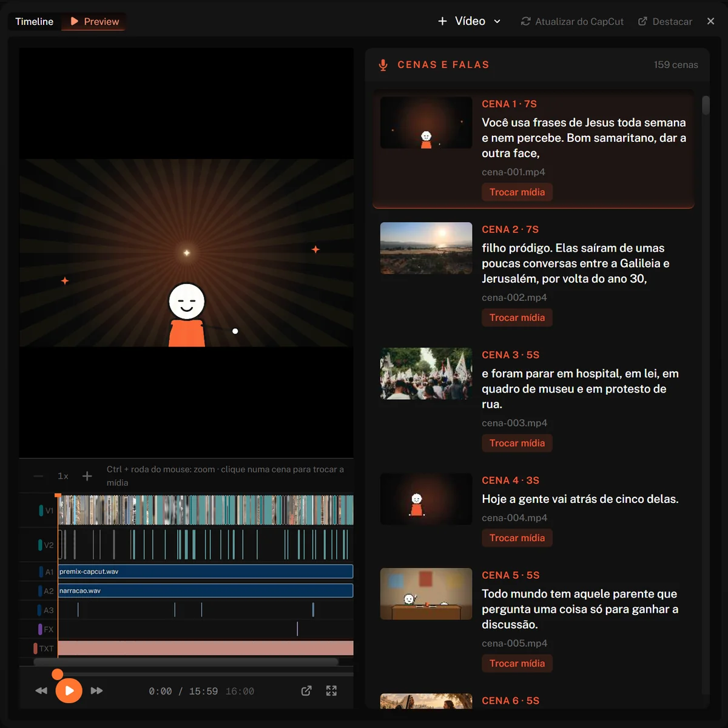Viewport: 728px width, 728px height.
Task: Click the video preview canvas
Action: point(186,253)
